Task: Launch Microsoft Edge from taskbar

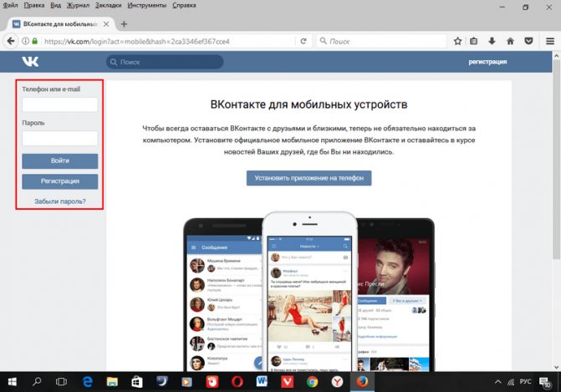Action: pos(87,382)
